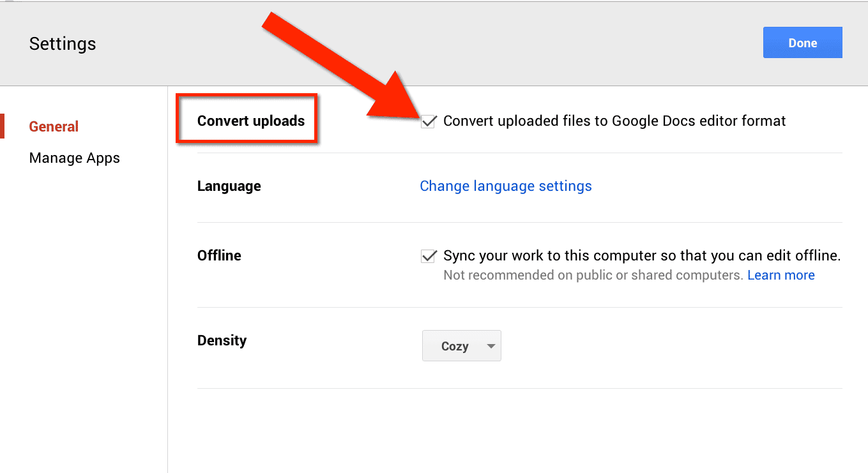868x473 pixels.
Task: Click the Offline section heading
Action: pyautogui.click(x=219, y=255)
